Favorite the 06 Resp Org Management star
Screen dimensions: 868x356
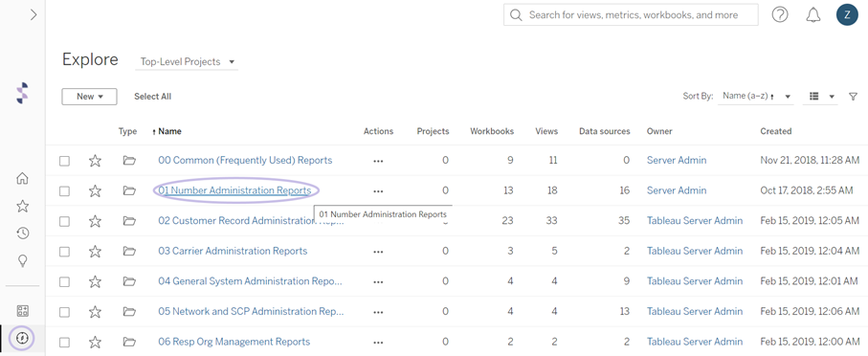pyautogui.click(x=95, y=342)
